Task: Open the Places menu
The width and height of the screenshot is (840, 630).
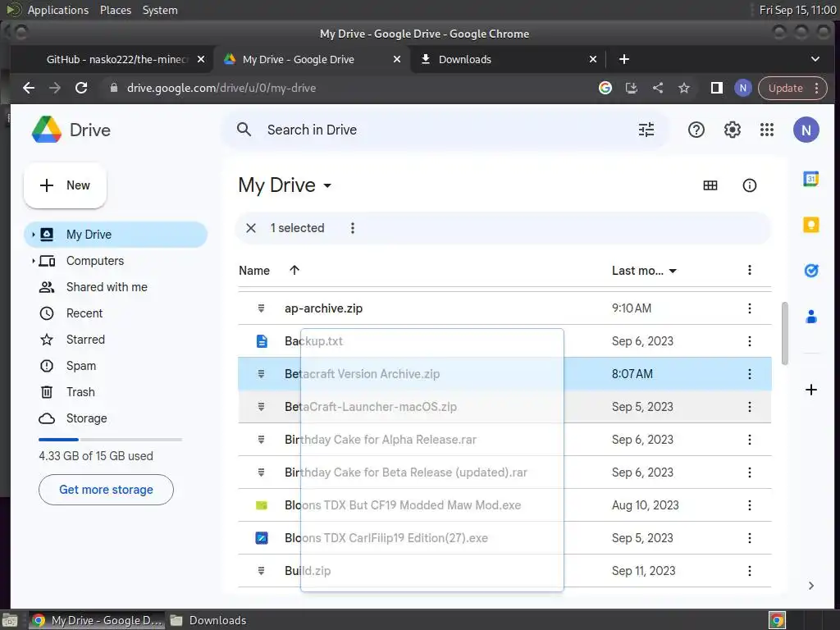Action: pyautogui.click(x=115, y=10)
